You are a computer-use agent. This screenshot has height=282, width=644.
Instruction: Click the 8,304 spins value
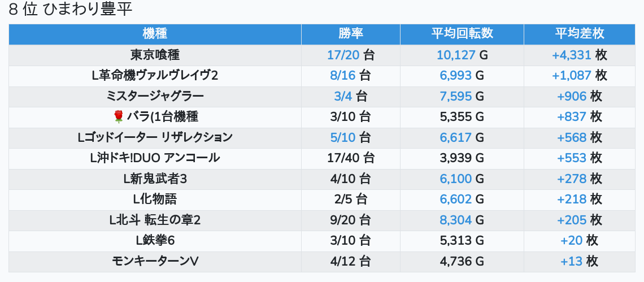pyautogui.click(x=456, y=220)
